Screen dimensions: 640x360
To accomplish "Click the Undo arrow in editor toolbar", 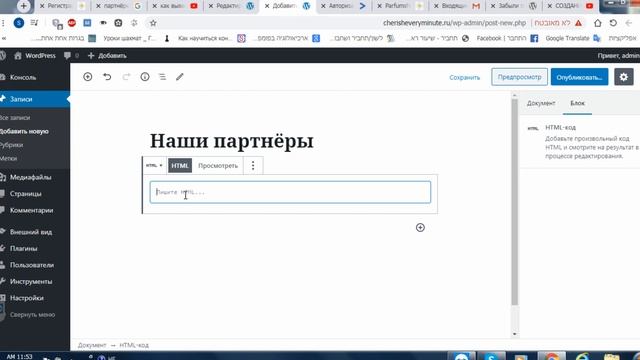I will coord(107,77).
